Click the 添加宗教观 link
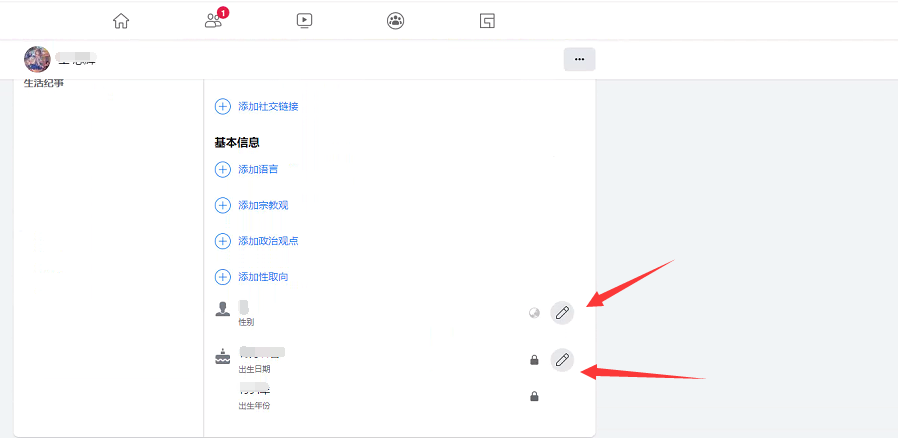898x438 pixels. coord(263,205)
